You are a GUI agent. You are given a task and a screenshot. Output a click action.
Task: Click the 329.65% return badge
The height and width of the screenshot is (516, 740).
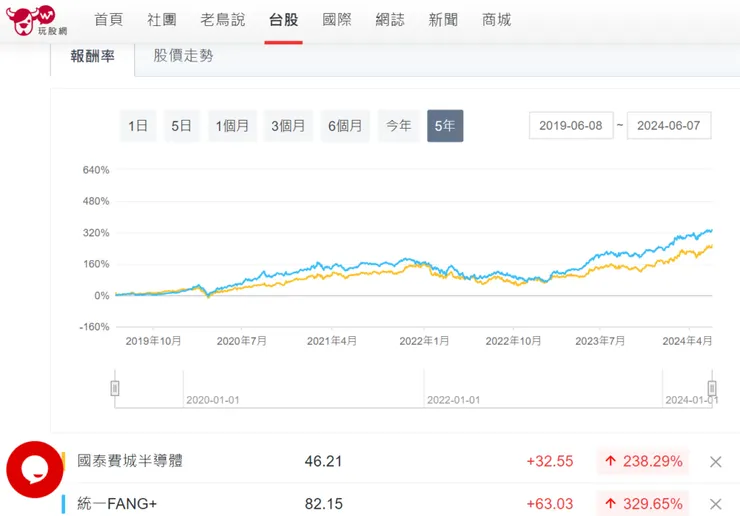coord(643,504)
